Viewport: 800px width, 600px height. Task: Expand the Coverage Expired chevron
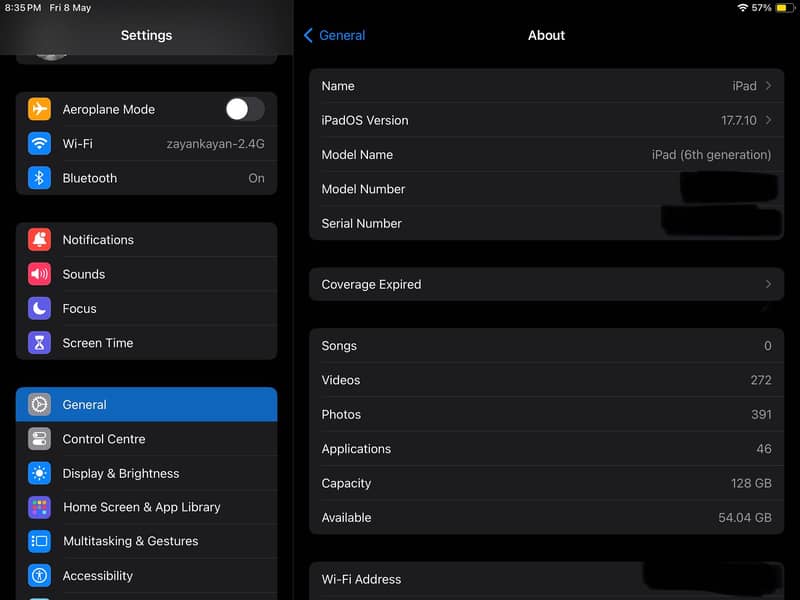point(768,284)
